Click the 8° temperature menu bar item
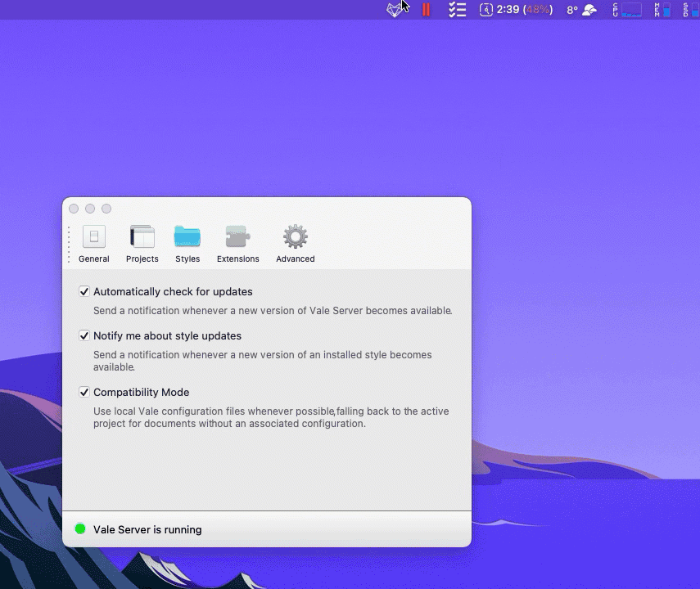Screen dimensions: 700x589 (572, 10)
